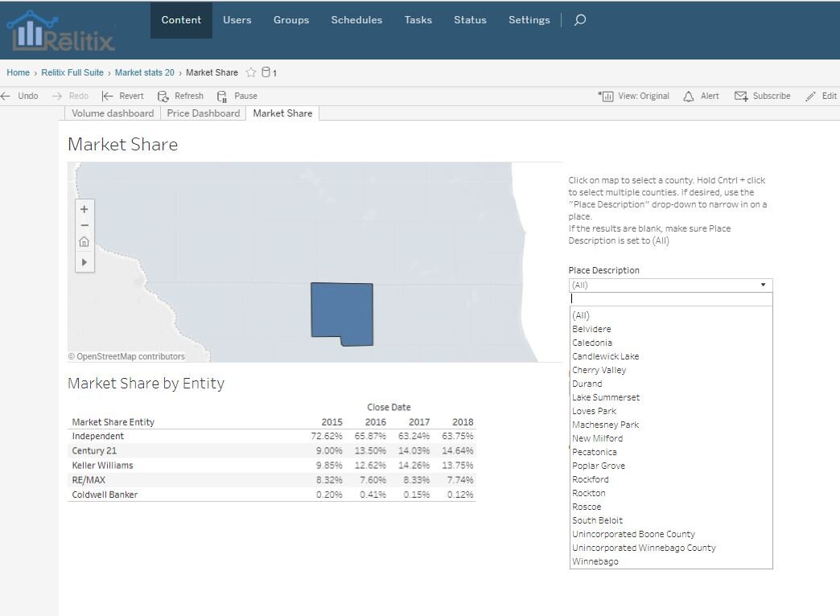Viewport: 840px width, 616px height.
Task: Select the highlighted county on map
Action: click(342, 314)
